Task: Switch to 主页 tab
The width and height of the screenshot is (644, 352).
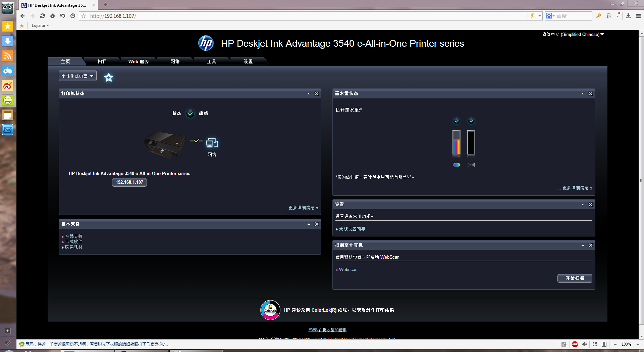Action: coord(65,61)
